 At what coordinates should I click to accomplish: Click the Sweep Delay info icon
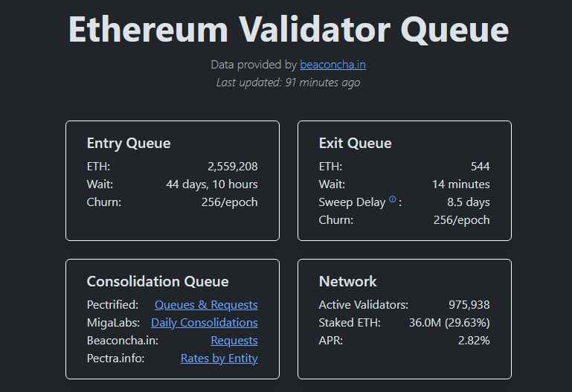(393, 200)
